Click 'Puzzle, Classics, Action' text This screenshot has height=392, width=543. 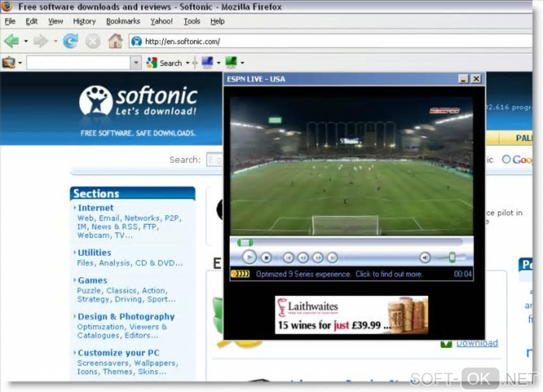click(122, 290)
